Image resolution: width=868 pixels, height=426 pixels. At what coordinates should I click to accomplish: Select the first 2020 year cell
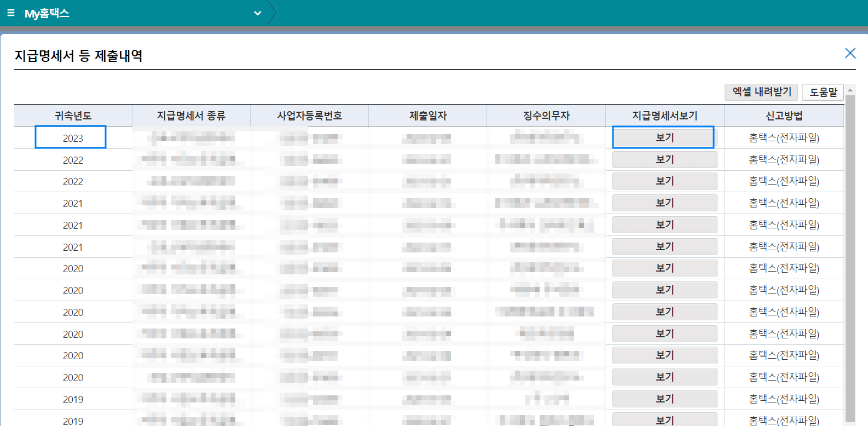[73, 268]
